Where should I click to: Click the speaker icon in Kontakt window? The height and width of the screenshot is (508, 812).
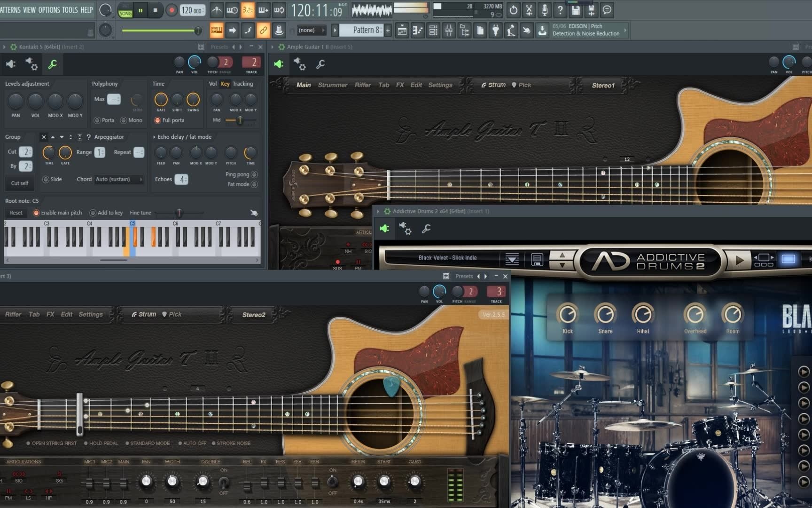point(11,64)
